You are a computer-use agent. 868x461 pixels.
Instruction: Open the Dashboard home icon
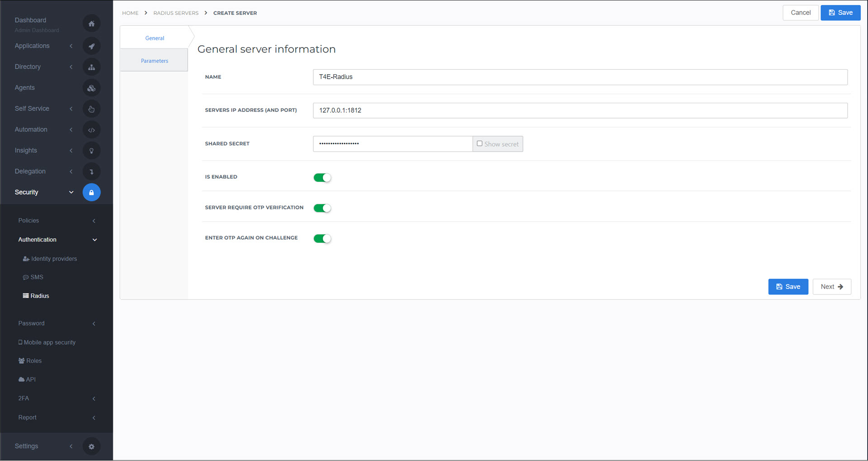pyautogui.click(x=91, y=24)
